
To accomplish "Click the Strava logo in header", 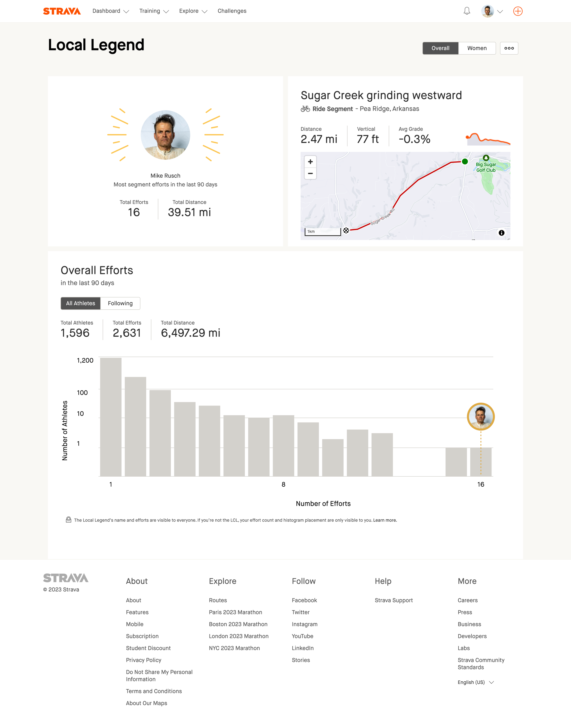I will [x=62, y=11].
